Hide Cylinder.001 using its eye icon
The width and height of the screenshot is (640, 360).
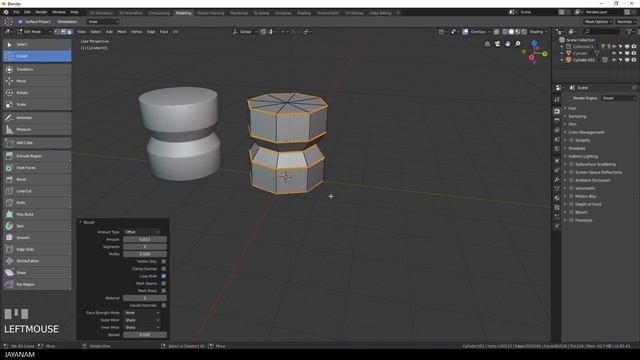614,60
